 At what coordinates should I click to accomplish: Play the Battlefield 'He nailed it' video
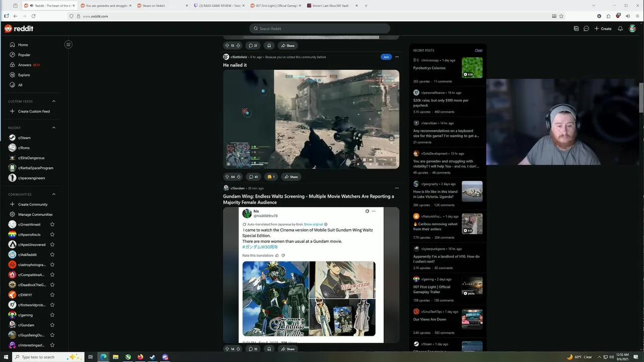click(311, 119)
